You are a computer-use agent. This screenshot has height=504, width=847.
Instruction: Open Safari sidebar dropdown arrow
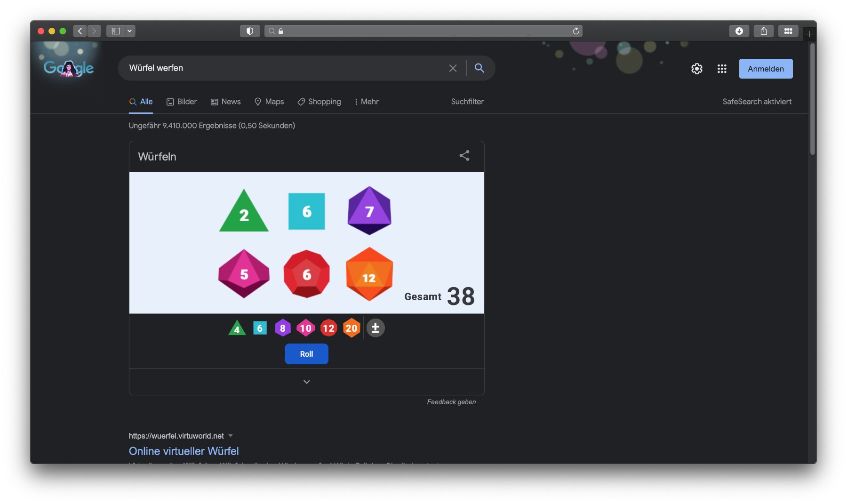[129, 31]
